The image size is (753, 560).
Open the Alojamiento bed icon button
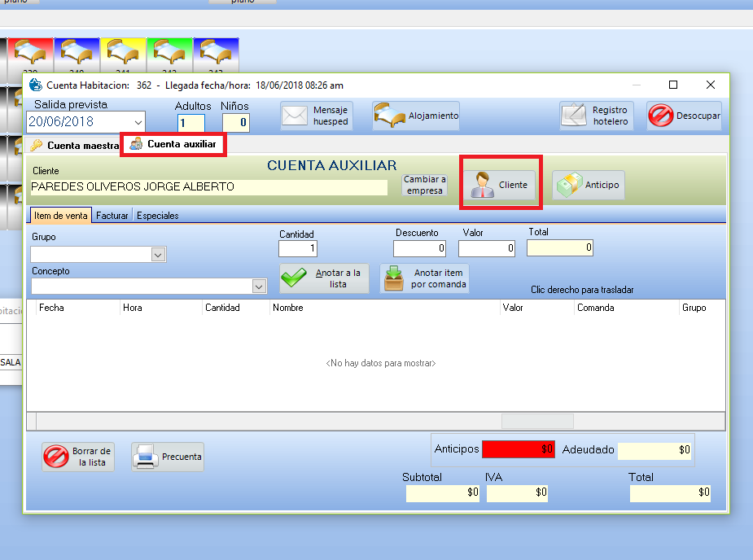click(416, 116)
